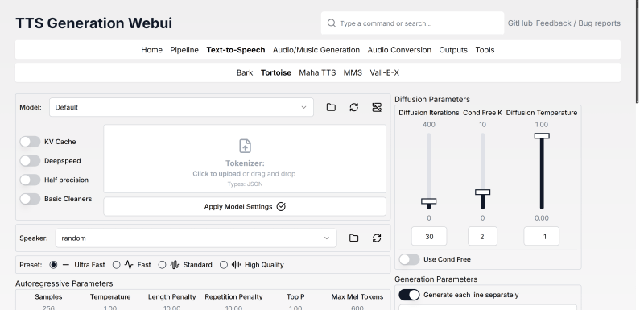Select the Tortoise sub-tab

pyautogui.click(x=276, y=72)
